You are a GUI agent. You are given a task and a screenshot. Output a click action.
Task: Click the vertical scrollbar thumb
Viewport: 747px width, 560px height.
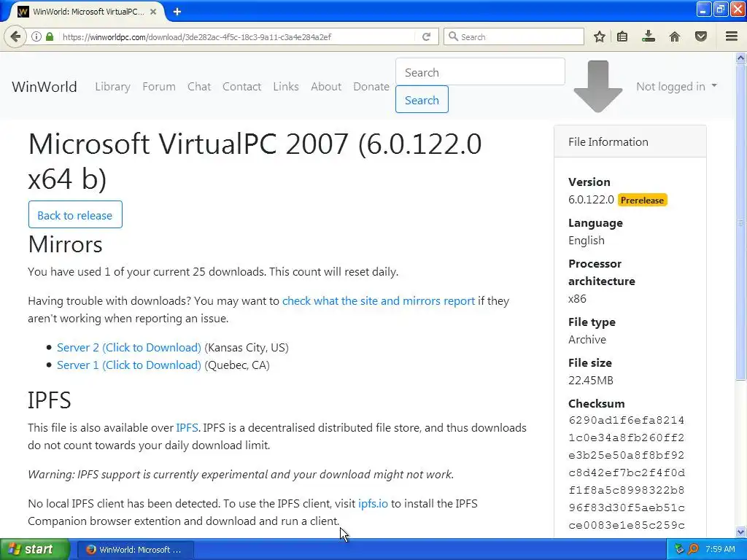tap(741, 222)
